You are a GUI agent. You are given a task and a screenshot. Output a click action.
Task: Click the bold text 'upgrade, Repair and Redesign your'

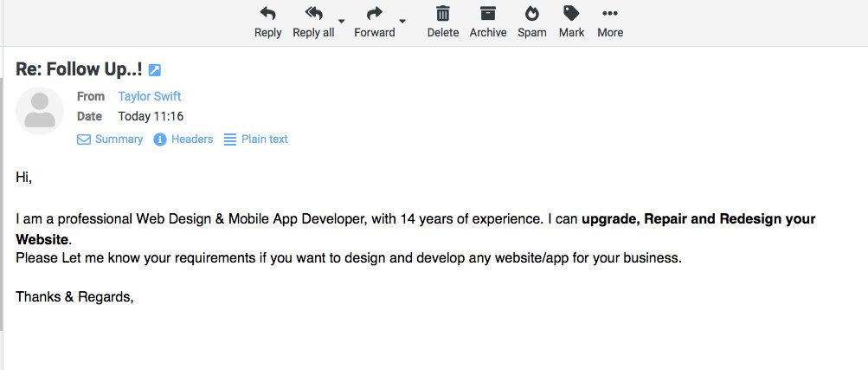699,218
